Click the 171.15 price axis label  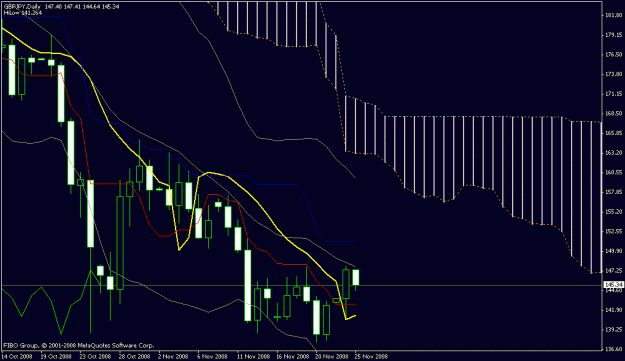[x=614, y=94]
